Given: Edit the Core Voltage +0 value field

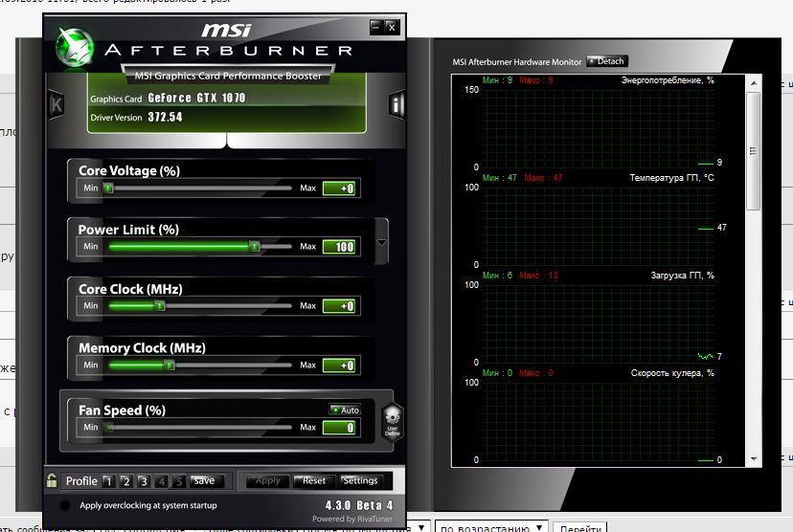Looking at the screenshot, I should (x=339, y=188).
